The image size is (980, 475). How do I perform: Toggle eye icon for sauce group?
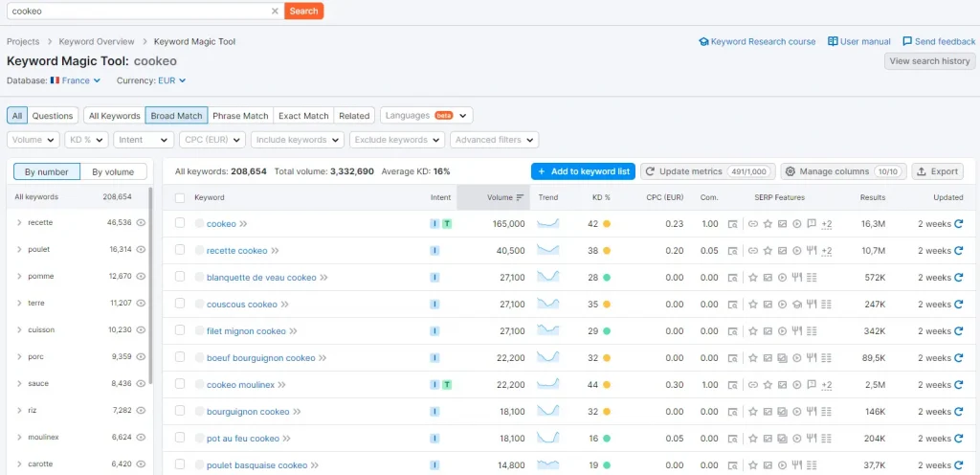click(x=142, y=384)
